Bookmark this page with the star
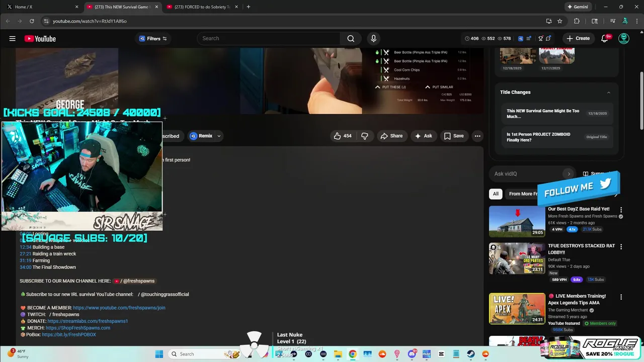The height and width of the screenshot is (362, 644). point(560,21)
